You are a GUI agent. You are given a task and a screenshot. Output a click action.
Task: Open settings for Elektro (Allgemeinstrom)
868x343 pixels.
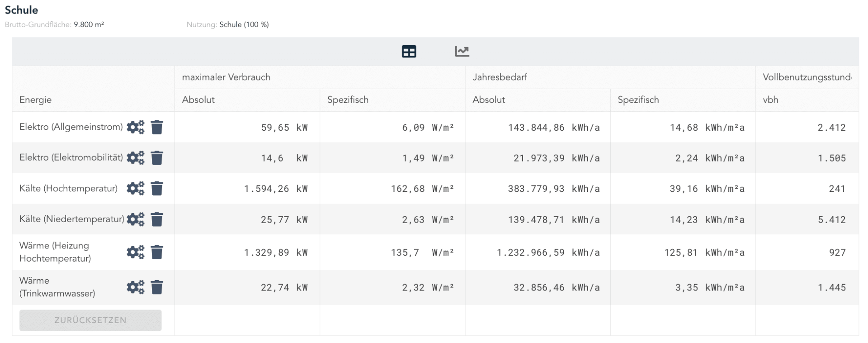(135, 128)
